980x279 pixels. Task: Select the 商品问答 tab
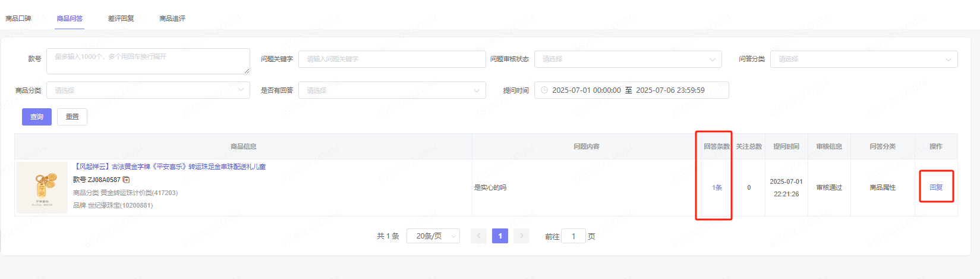[x=70, y=18]
